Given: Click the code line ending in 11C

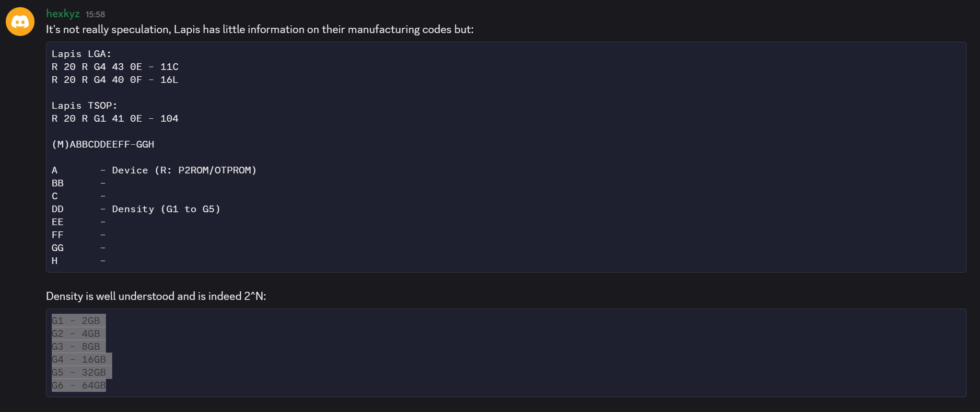Looking at the screenshot, I should pos(115,67).
